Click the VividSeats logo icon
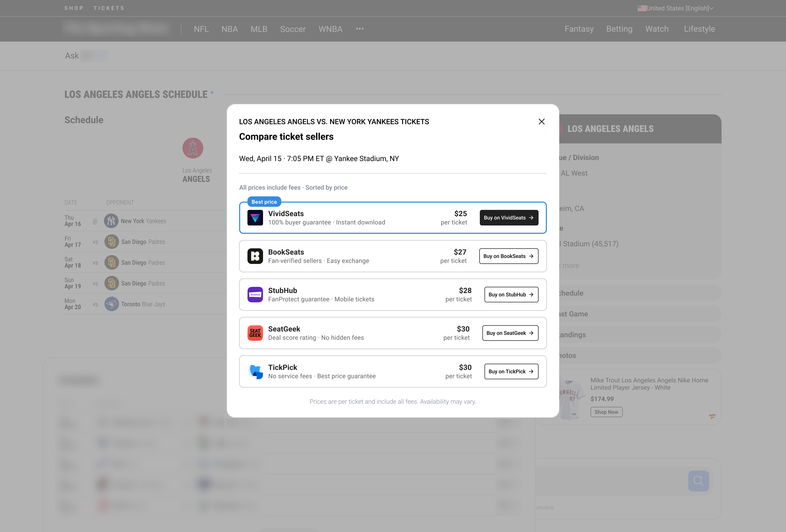Screen dimensions: 786x532 pyautogui.click(x=255, y=218)
